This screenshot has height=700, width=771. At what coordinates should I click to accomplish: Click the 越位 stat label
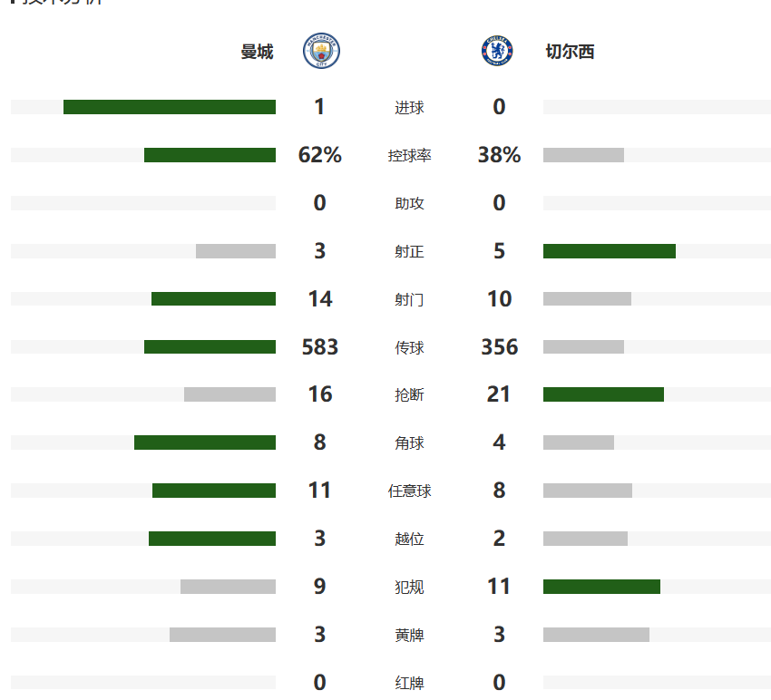(x=409, y=540)
